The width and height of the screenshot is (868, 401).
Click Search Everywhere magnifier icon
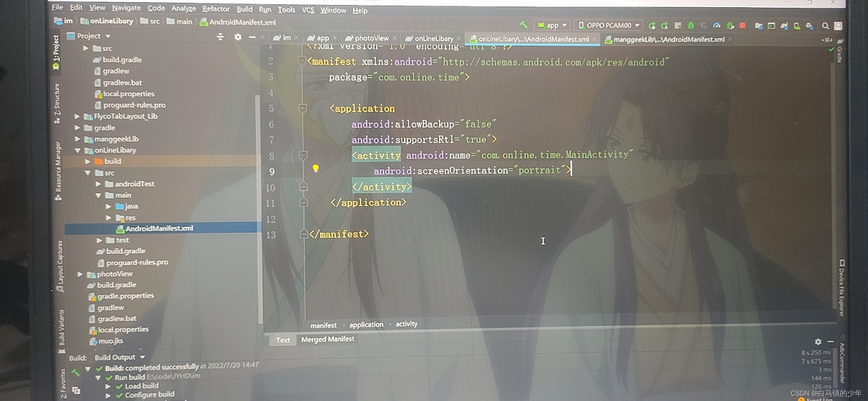pos(825,26)
